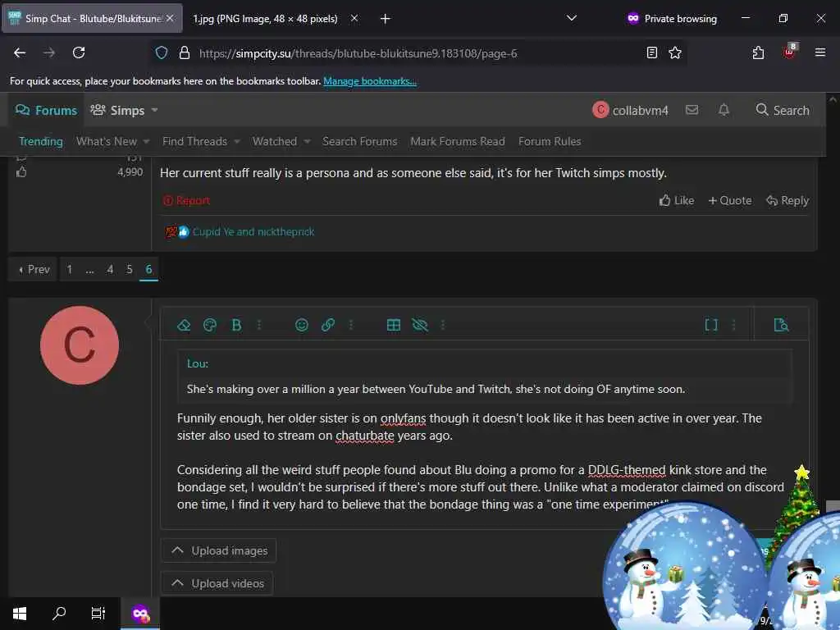The image size is (840, 630).
Task: Toggle bold formatting in the editor
Action: point(236,325)
